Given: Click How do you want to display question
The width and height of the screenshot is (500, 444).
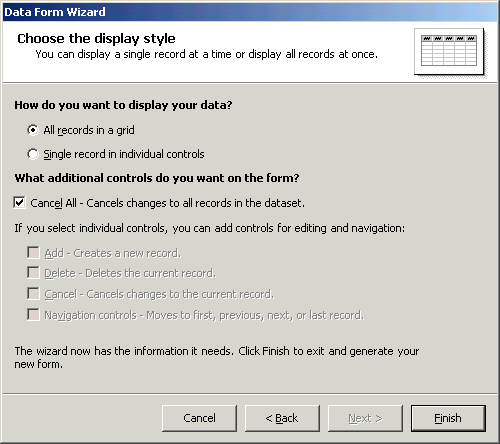Looking at the screenshot, I should click(x=123, y=105).
